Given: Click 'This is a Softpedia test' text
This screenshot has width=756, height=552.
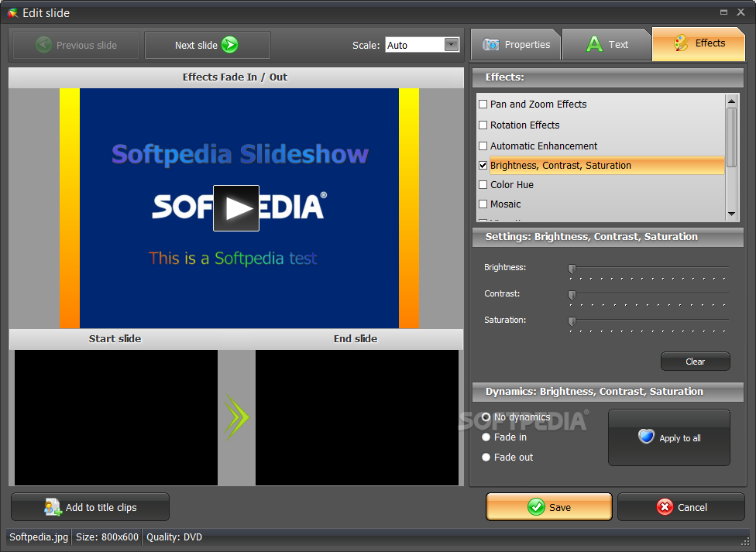Looking at the screenshot, I should 233,259.
